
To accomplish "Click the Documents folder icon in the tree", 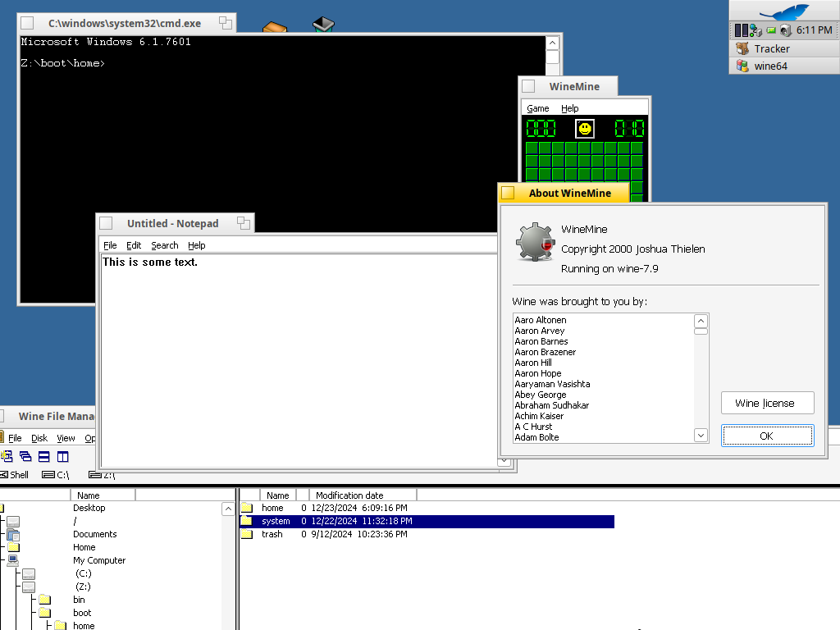I will pos(13,535).
